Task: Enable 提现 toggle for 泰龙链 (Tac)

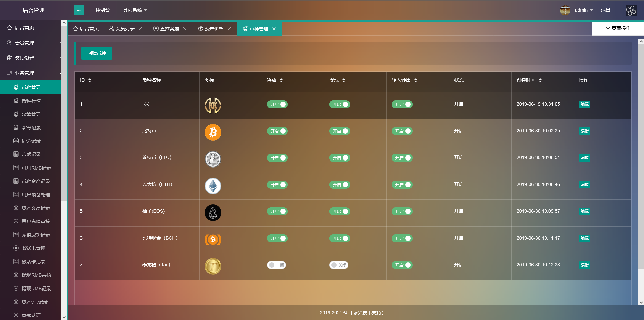Action: click(x=339, y=265)
